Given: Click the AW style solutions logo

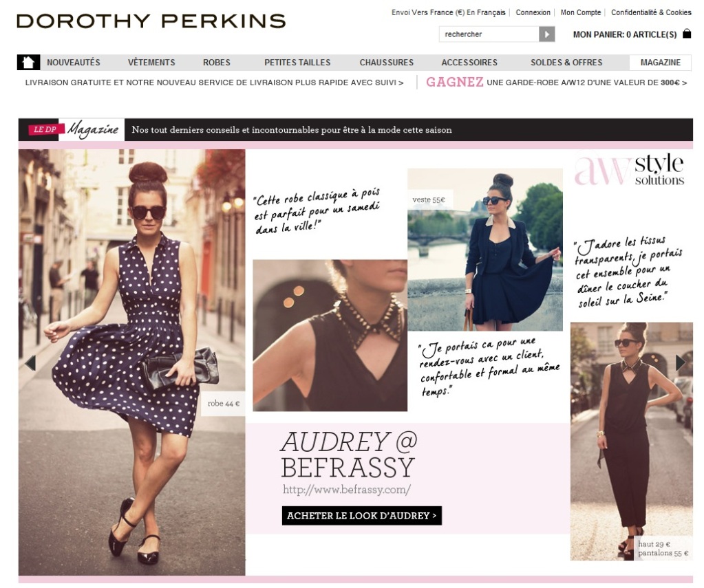Looking at the screenshot, I should [630, 170].
